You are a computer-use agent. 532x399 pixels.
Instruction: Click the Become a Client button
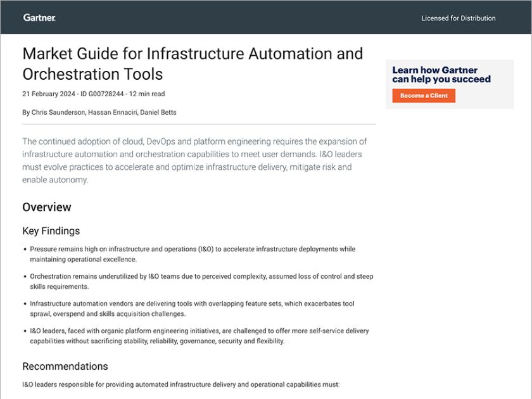(x=424, y=96)
